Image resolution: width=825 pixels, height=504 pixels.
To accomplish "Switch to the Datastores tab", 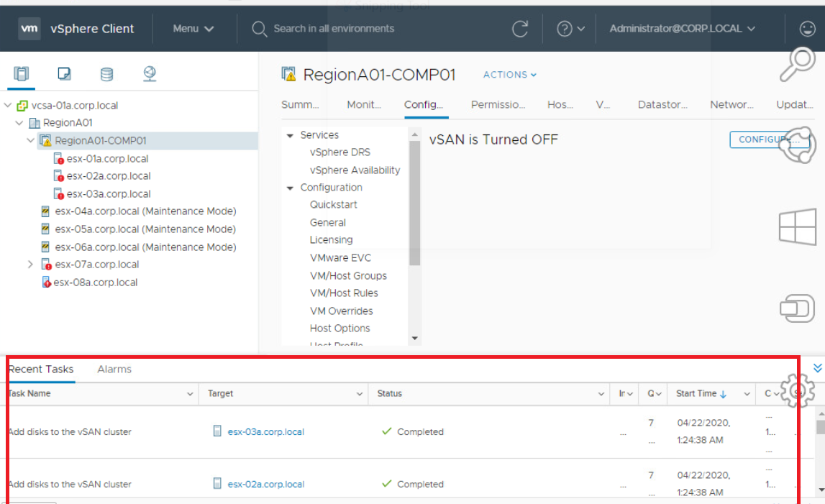I will [x=662, y=105].
